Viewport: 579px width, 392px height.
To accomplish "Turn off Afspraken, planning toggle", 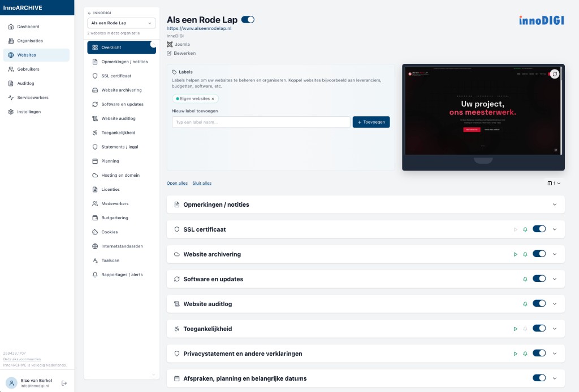I will point(539,378).
